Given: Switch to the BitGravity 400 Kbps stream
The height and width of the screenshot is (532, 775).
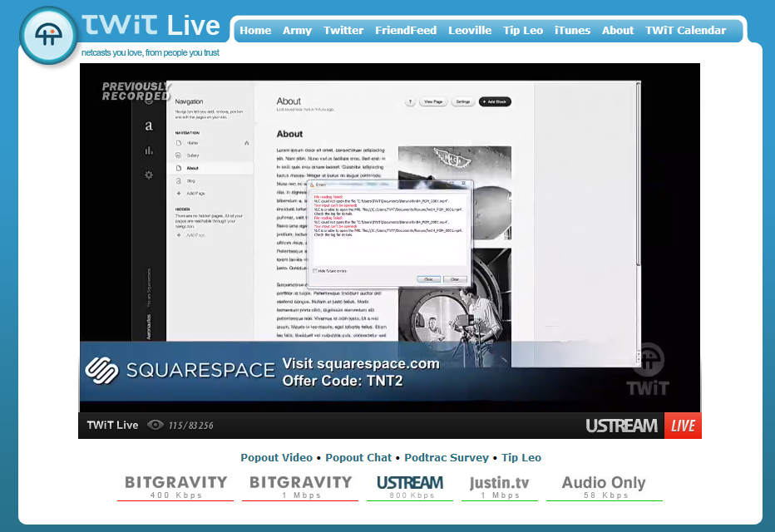Looking at the screenshot, I should 175,486.
